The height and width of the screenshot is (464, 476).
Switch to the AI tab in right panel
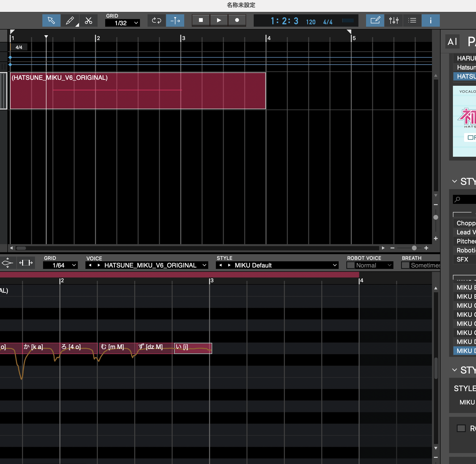(452, 41)
